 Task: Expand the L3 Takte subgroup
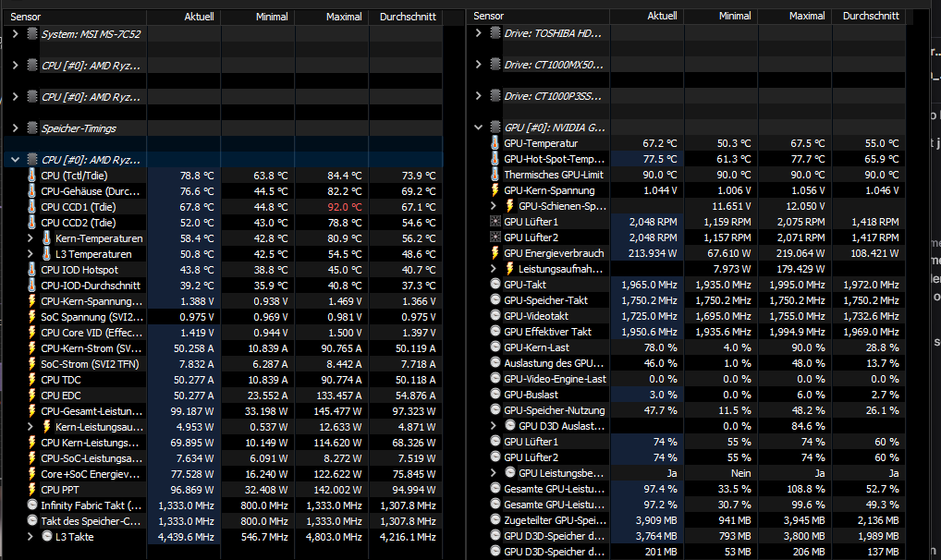click(30, 537)
